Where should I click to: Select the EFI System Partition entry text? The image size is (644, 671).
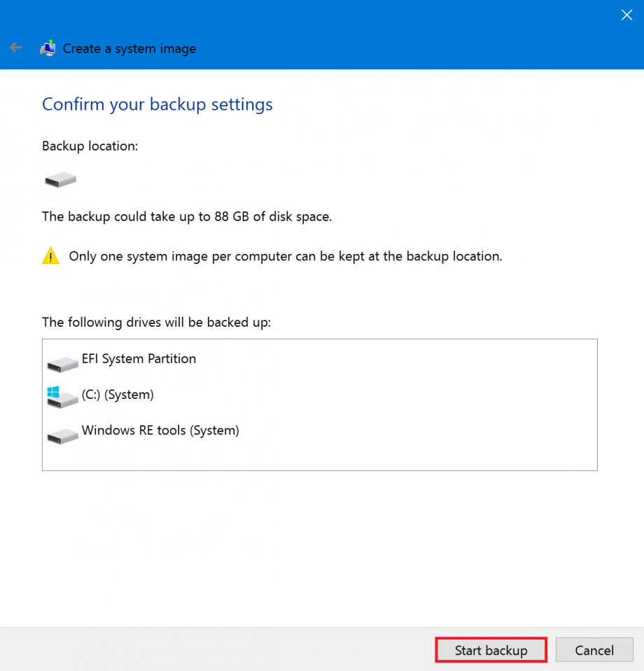coord(139,359)
